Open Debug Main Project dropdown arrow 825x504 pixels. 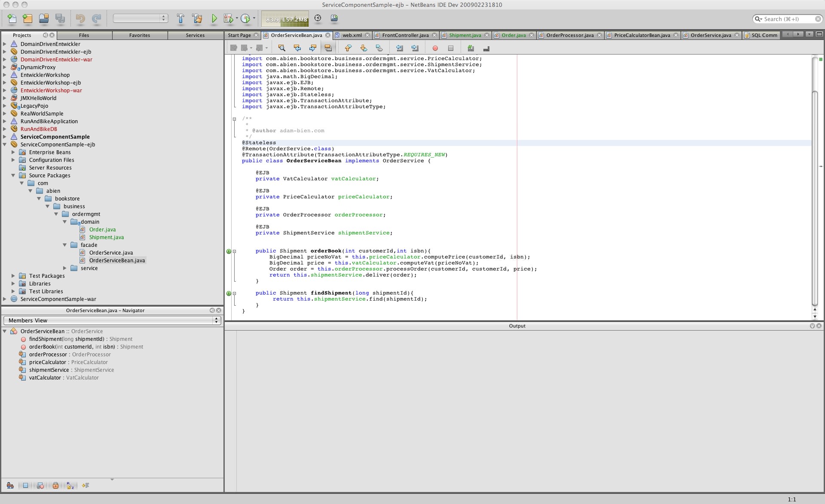pyautogui.click(x=237, y=18)
